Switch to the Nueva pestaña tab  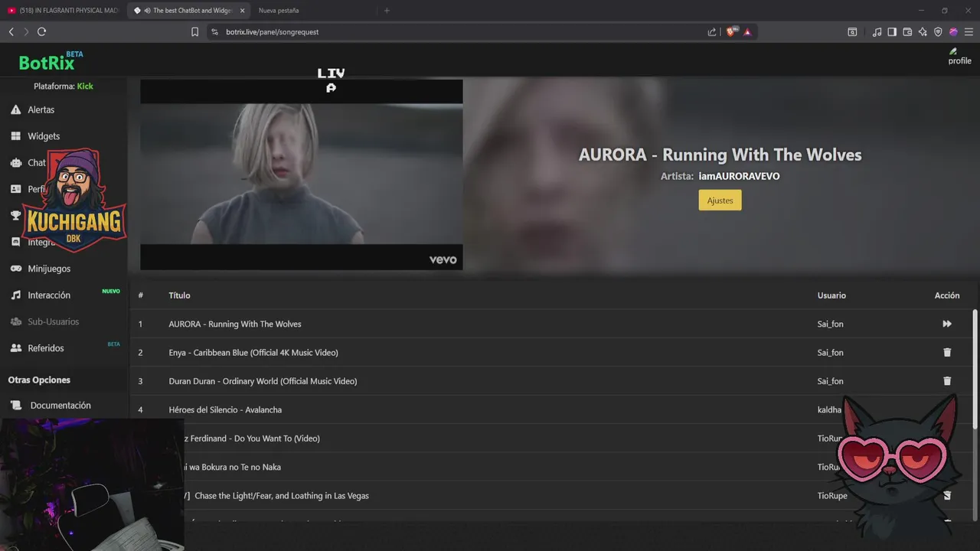click(x=279, y=11)
